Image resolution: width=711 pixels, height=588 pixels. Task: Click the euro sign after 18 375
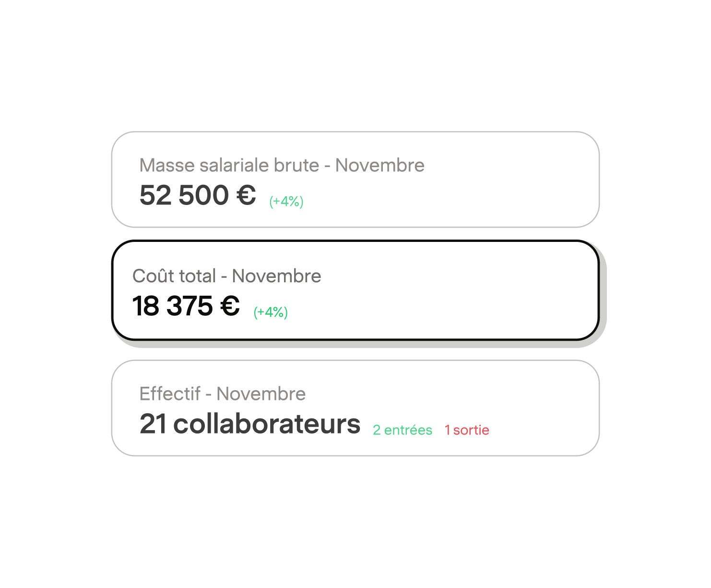coord(230,306)
